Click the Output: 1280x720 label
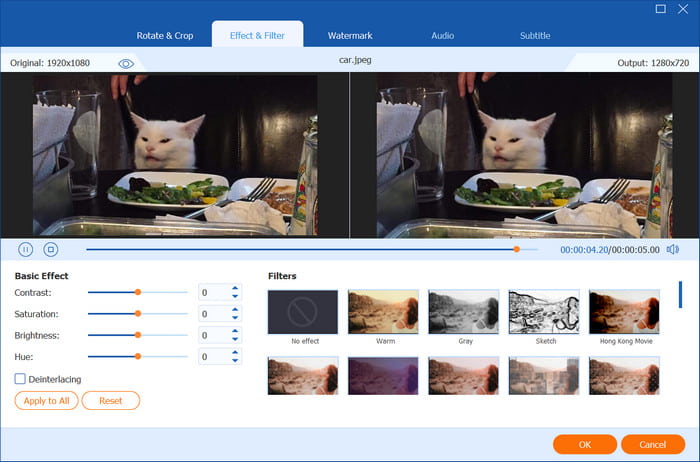This screenshot has width=700, height=462. click(x=653, y=63)
